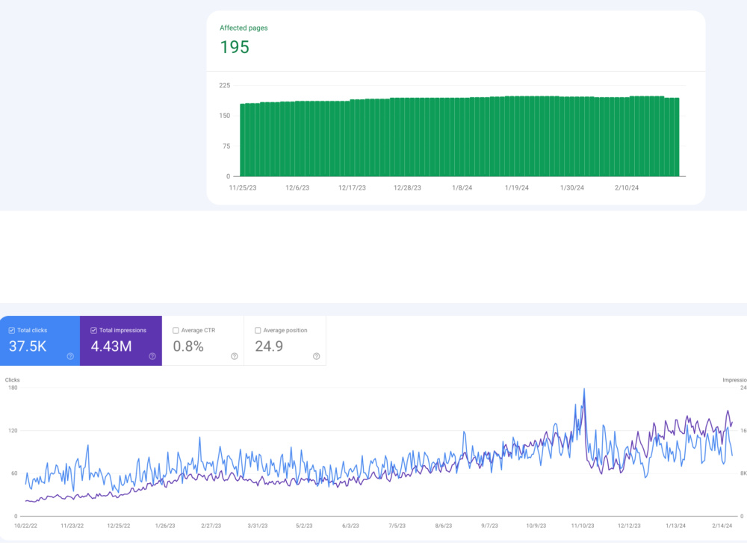747x560 pixels.
Task: Click the 60 clicks axis label
Action: 14,473
